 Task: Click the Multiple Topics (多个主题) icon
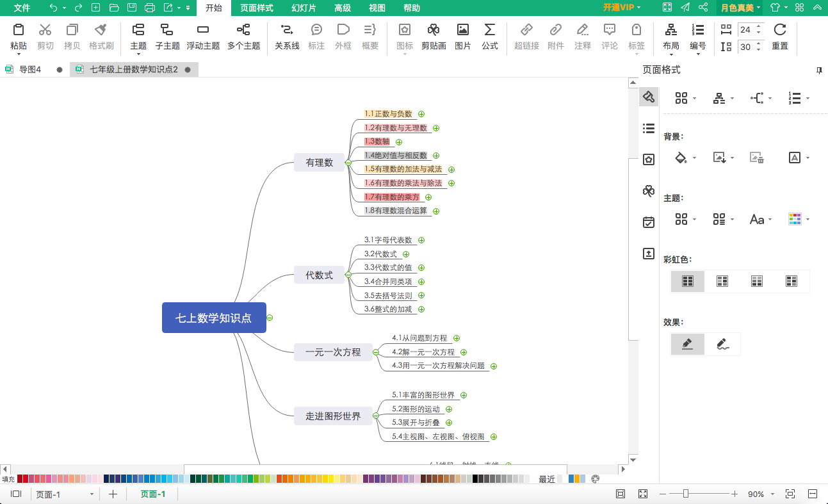(x=243, y=29)
